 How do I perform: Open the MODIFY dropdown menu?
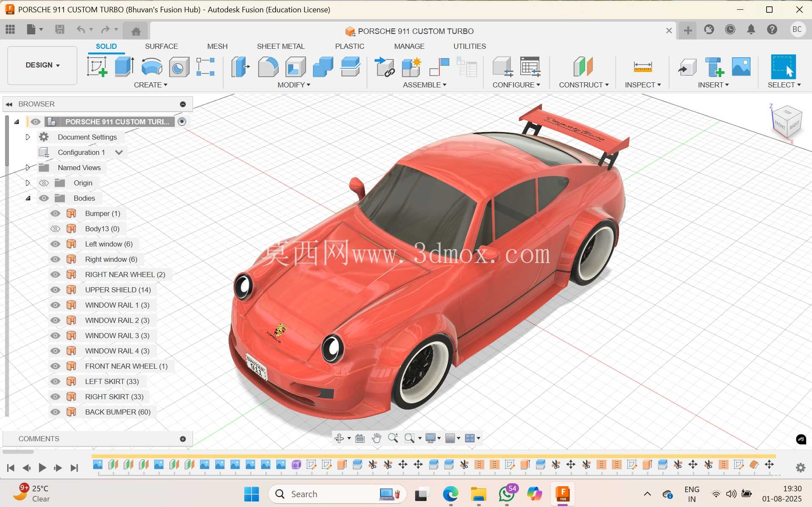click(294, 85)
